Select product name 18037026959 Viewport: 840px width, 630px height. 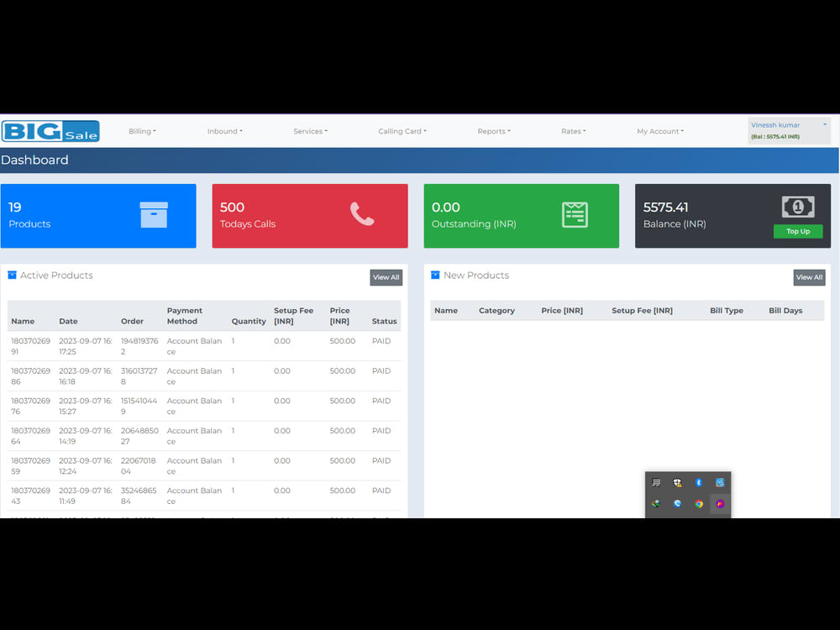point(30,466)
